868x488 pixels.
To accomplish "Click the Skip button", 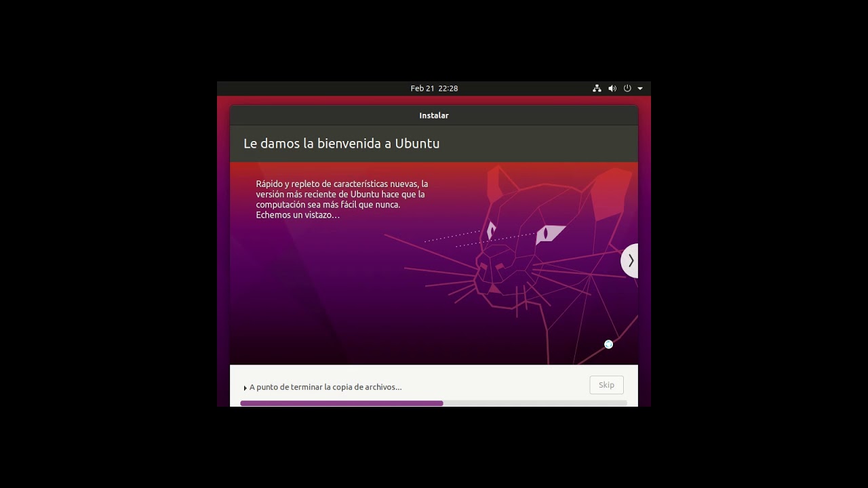I will (x=606, y=385).
